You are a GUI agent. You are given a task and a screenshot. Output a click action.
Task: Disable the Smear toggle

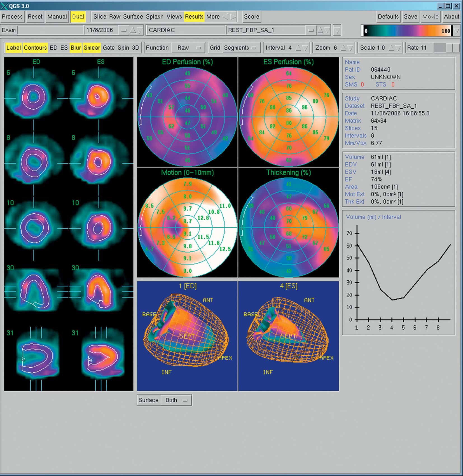(92, 48)
